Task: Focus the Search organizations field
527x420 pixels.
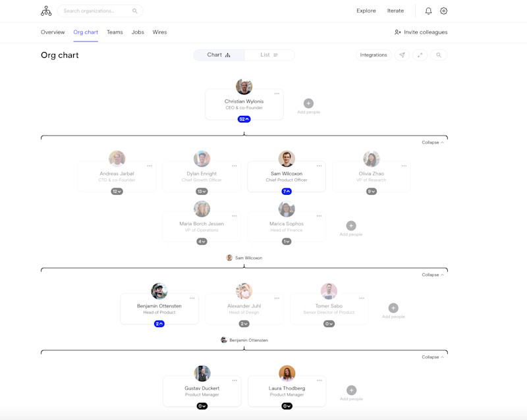Action: (100, 11)
